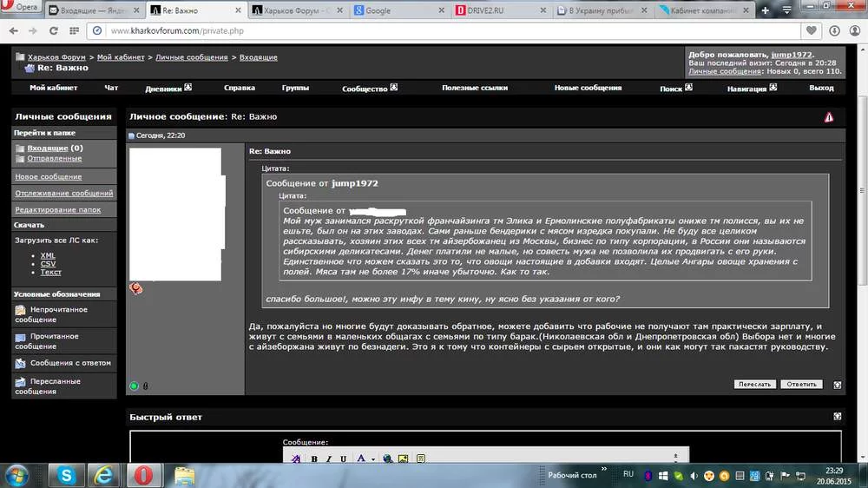The height and width of the screenshot is (488, 868).
Task: Switch to the Кабинет компании tab
Action: pos(704,10)
